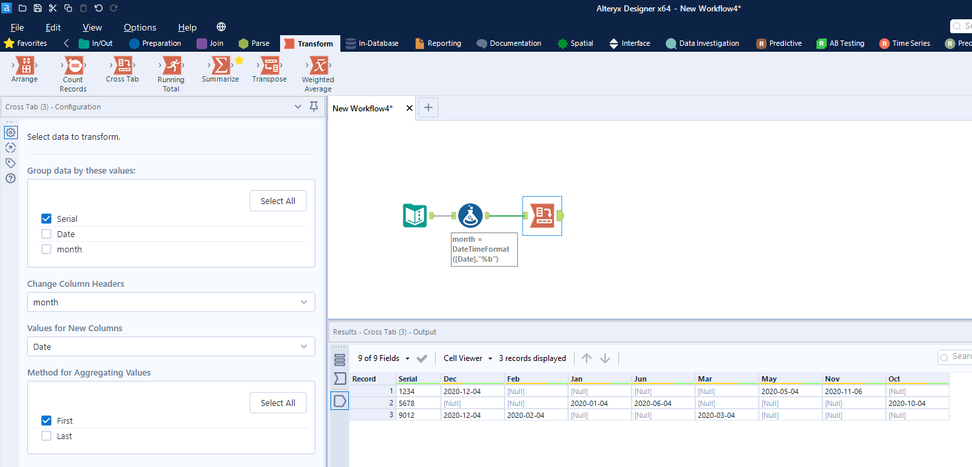
Task: Open the Help menu
Action: (x=187, y=27)
